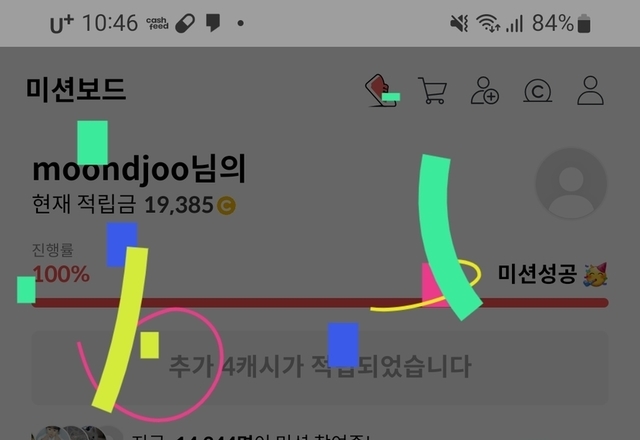Screen dimensions: 640x440
Task: Tap the chat bubble notification icon in the status bar
Action: pyautogui.click(x=213, y=23)
